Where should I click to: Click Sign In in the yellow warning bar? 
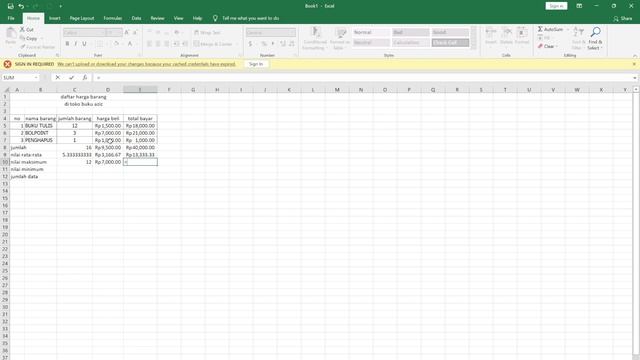pyautogui.click(x=256, y=64)
